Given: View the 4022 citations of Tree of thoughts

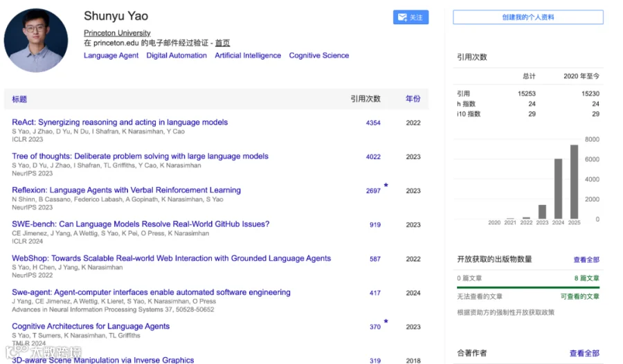Looking at the screenshot, I should click(x=373, y=157).
